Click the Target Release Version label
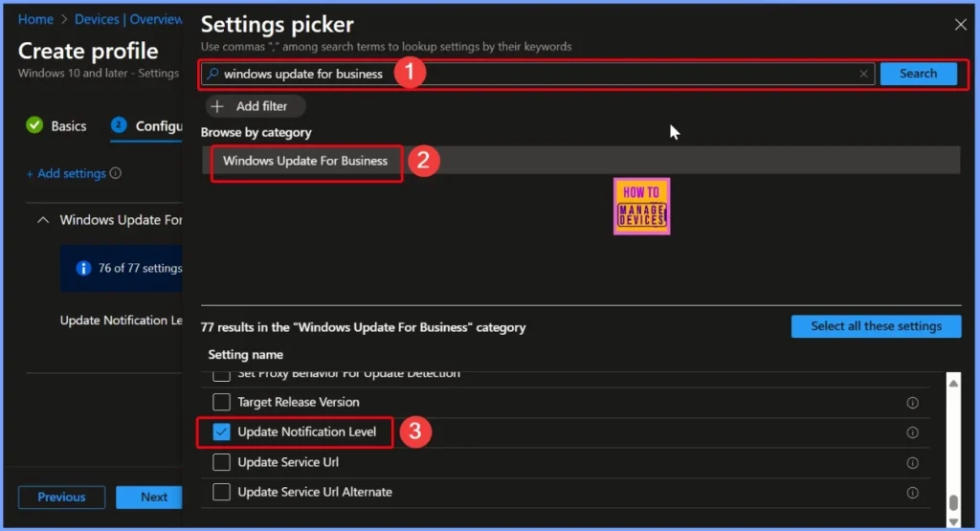The image size is (980, 531). point(299,402)
